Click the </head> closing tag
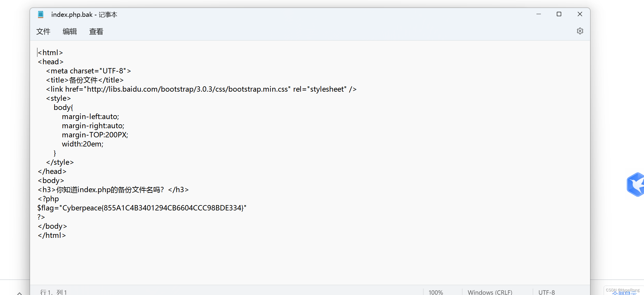Screen dimensions: 644x295 (52, 171)
